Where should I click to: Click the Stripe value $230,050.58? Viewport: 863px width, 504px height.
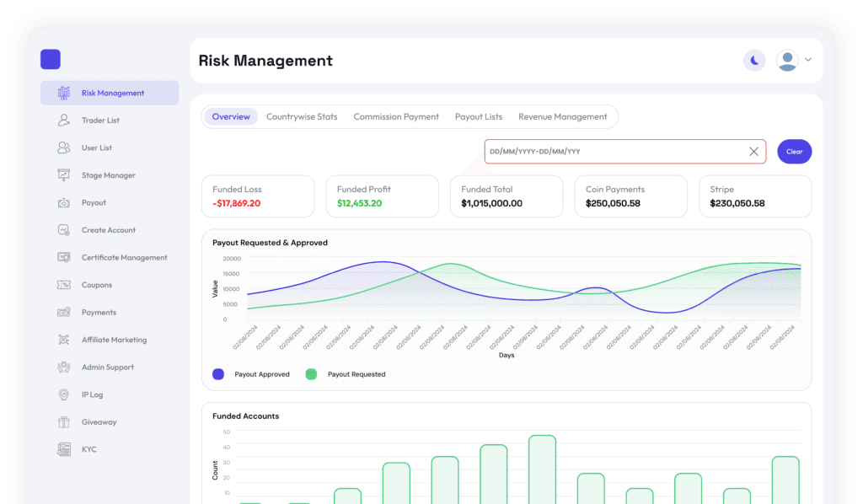[x=737, y=204]
